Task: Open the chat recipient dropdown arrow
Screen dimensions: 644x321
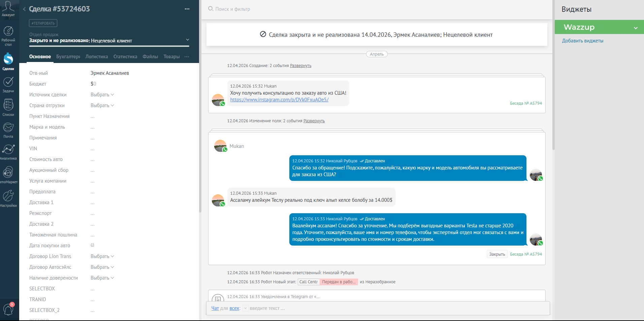Action: pos(246,308)
